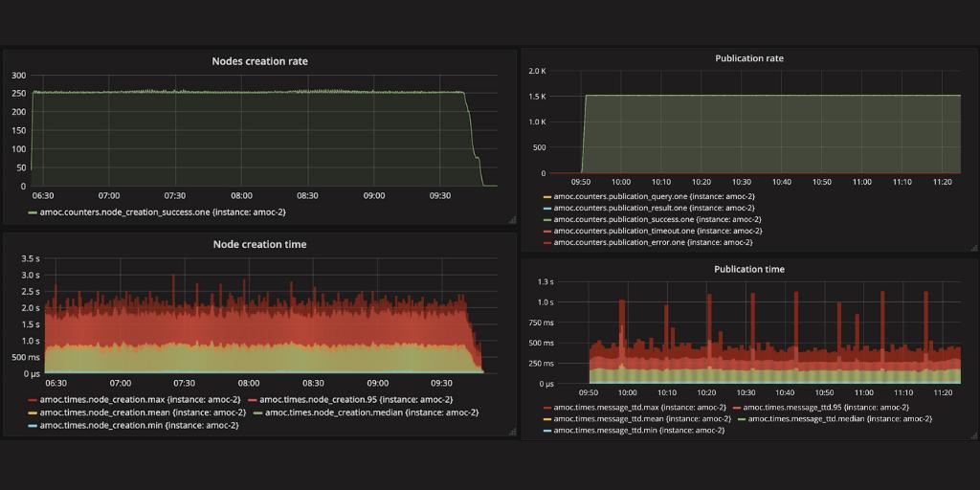Open color picker for publication_query.one swatch
980x490 pixels.
point(547,197)
